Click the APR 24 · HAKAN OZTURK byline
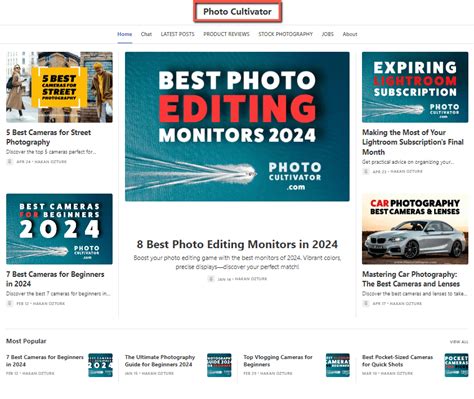This screenshot has width=474, height=399. click(x=41, y=162)
